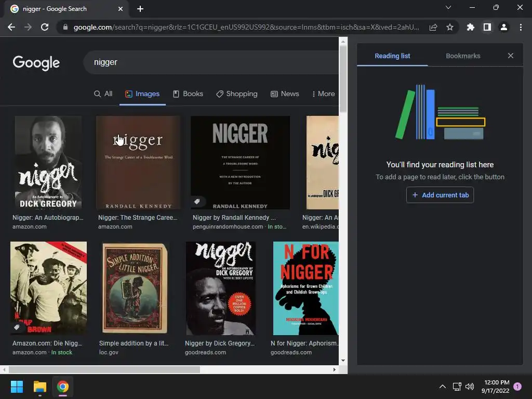Open File Explorer from the taskbar
This screenshot has width=532, height=399.
pyautogui.click(x=39, y=387)
